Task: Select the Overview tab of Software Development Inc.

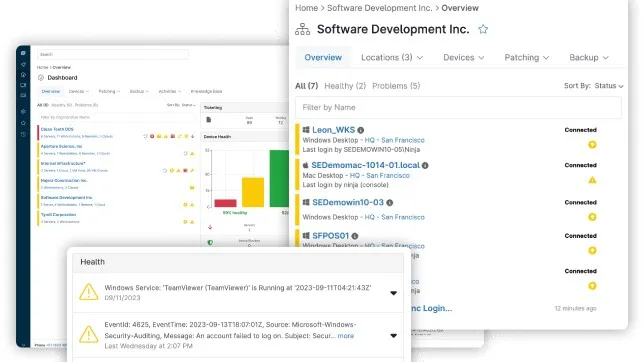Action: (323, 58)
